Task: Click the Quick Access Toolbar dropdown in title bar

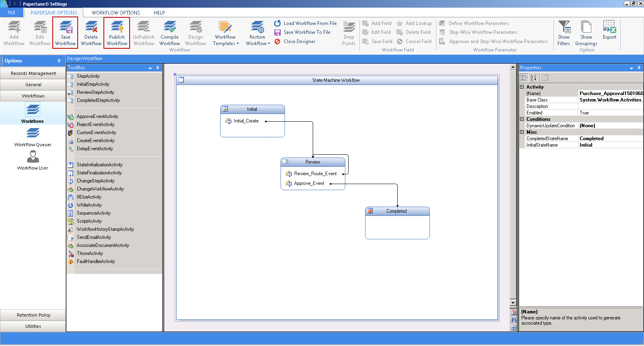Action: tap(15, 4)
